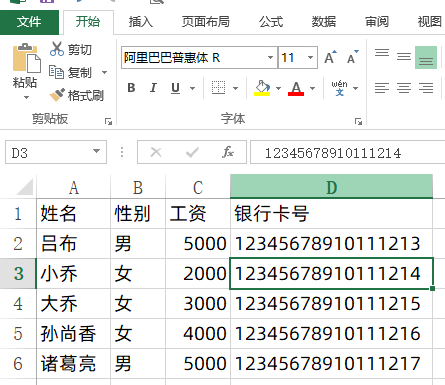
Task: Center text horizontally
Action: 404,88
